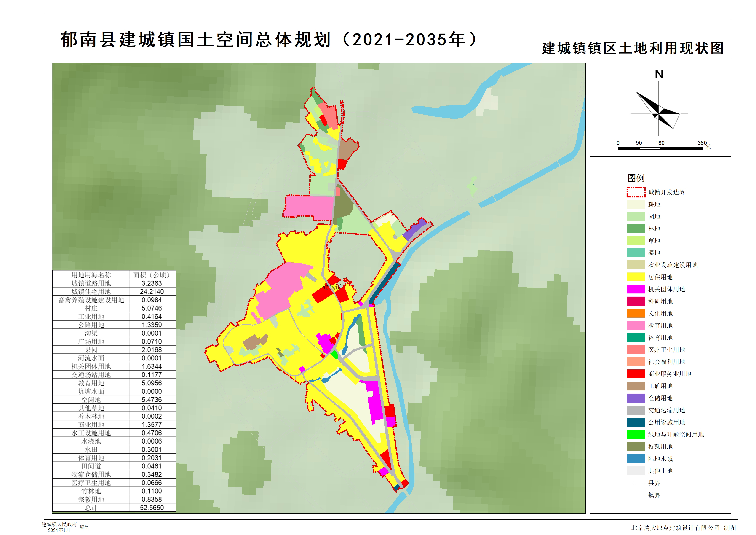Click the 城镇道路用地 table row name
Image resolution: width=756 pixels, height=535 pixels.
pos(91,283)
